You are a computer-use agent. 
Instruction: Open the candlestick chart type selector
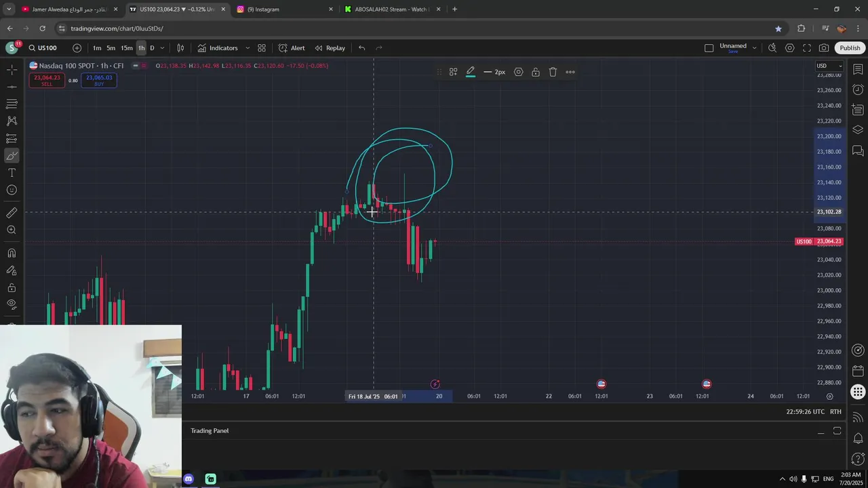(x=180, y=48)
